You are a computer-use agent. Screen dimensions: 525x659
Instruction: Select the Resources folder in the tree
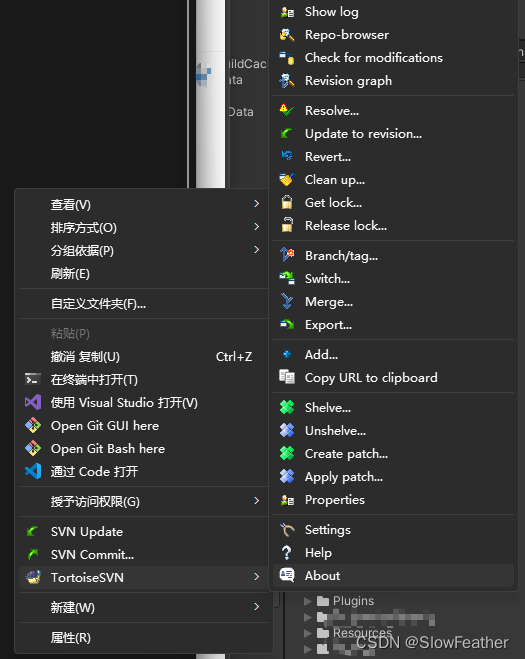point(354,633)
